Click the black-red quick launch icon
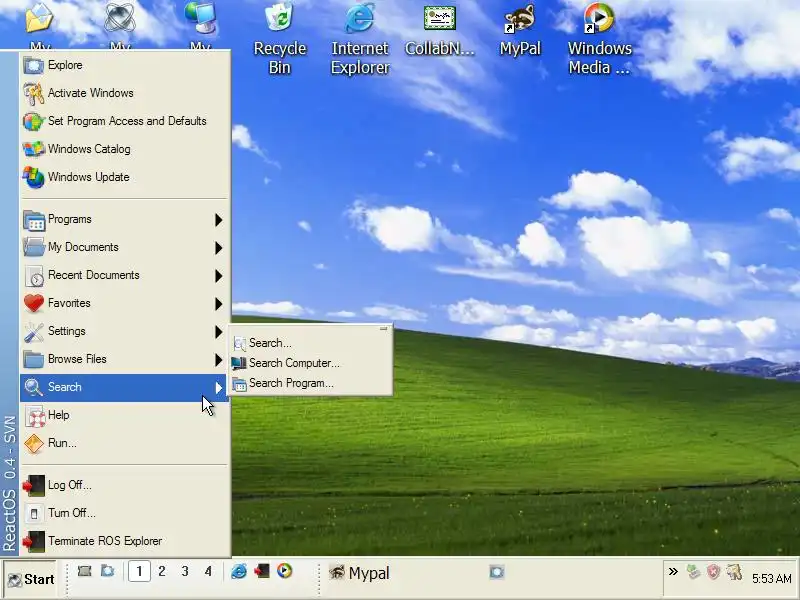 click(262, 571)
